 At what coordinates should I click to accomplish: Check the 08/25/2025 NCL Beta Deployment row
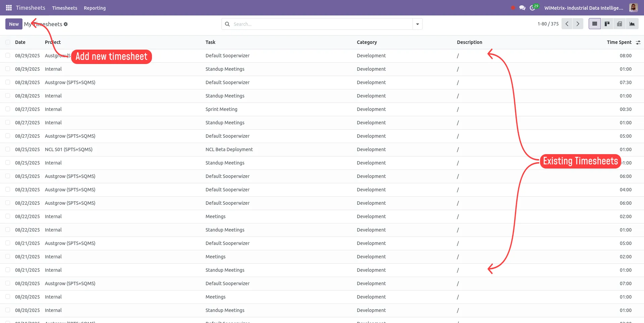(8, 149)
